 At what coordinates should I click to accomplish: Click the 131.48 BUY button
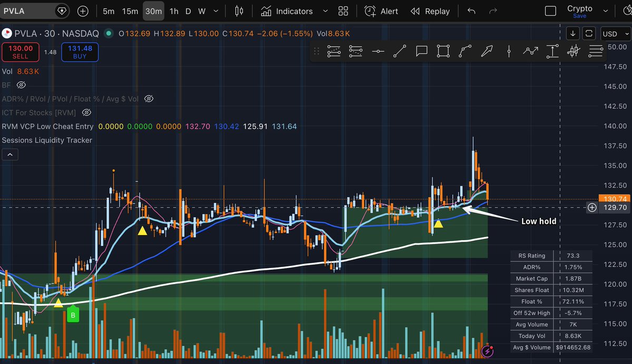80,52
